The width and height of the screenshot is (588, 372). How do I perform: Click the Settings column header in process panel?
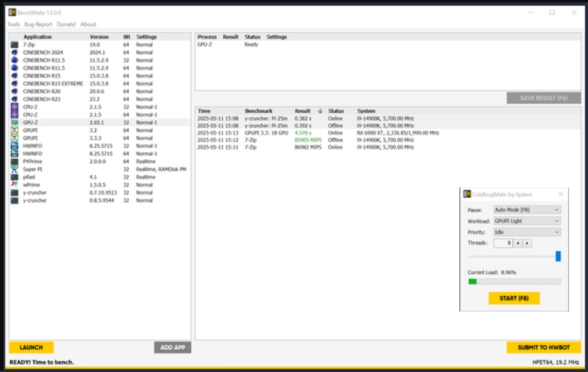coord(276,37)
